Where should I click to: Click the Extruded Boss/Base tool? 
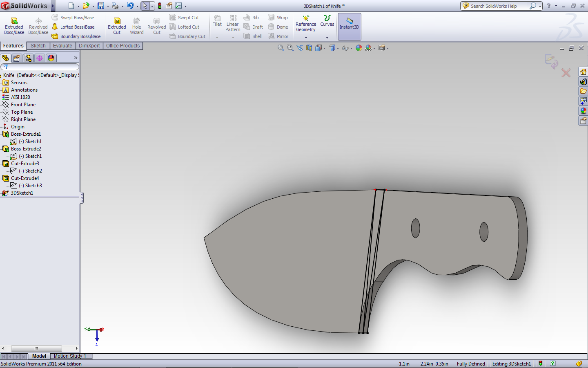(14, 26)
